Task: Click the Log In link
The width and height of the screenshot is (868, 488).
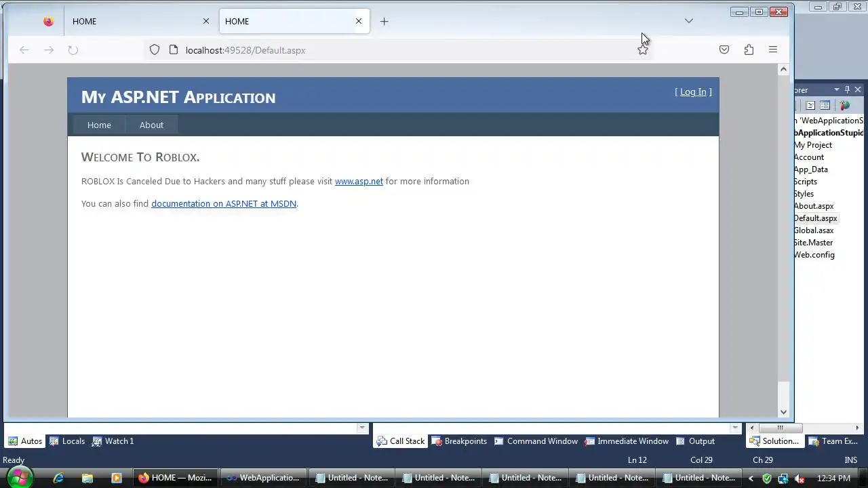Action: (693, 91)
